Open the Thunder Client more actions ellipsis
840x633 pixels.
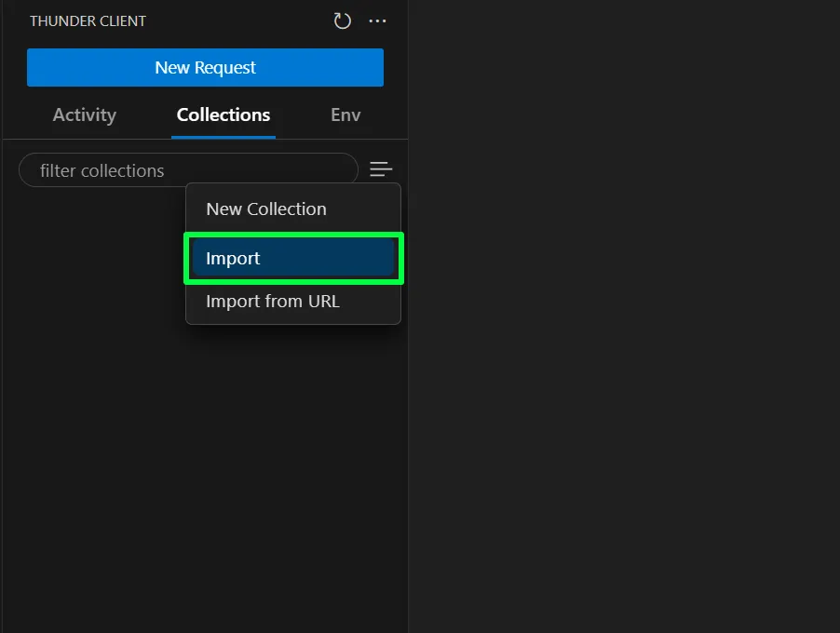pyautogui.click(x=377, y=20)
